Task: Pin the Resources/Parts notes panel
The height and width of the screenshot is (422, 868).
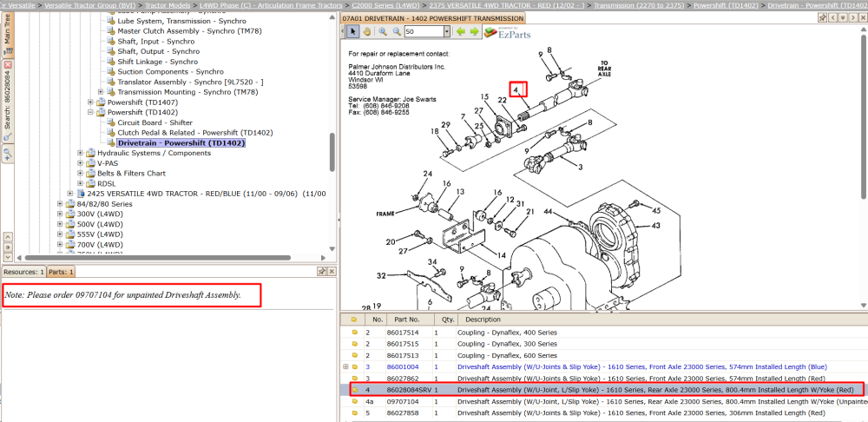Action: pyautogui.click(x=322, y=272)
